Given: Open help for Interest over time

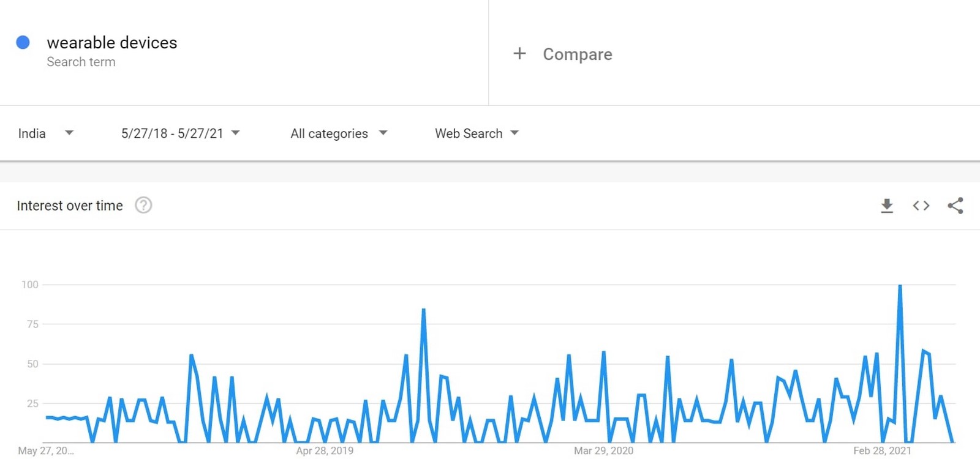Looking at the screenshot, I should pyautogui.click(x=143, y=205).
